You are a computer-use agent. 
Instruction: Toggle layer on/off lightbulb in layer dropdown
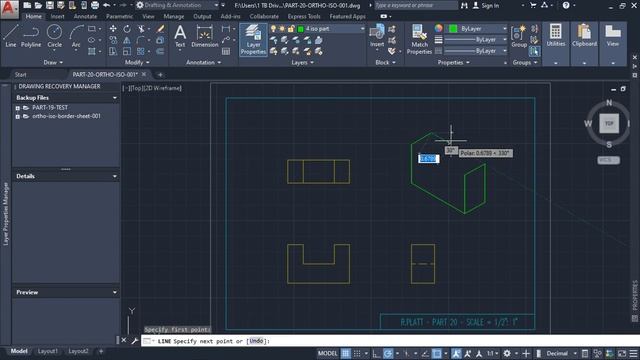(x=273, y=29)
